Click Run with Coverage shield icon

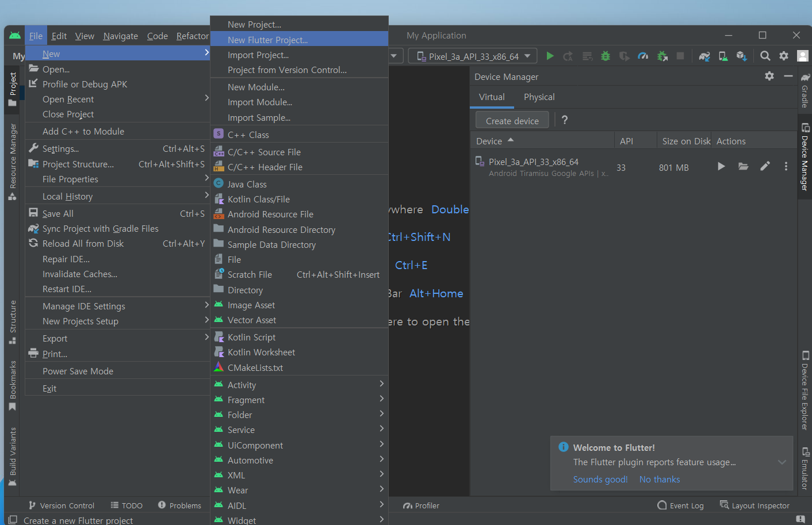tap(624, 56)
